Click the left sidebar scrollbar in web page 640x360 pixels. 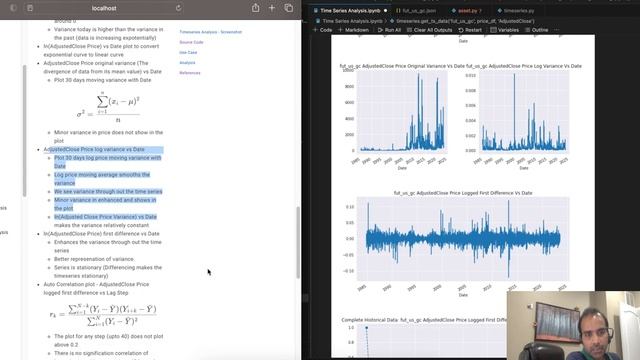pyautogui.click(x=24, y=131)
